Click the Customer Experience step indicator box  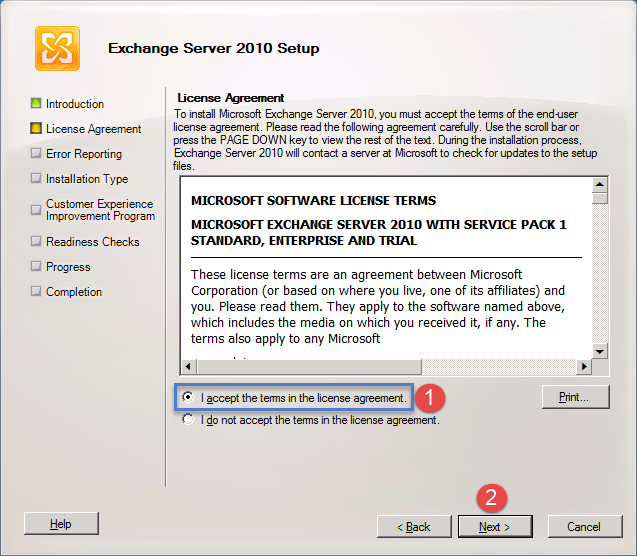[36, 210]
